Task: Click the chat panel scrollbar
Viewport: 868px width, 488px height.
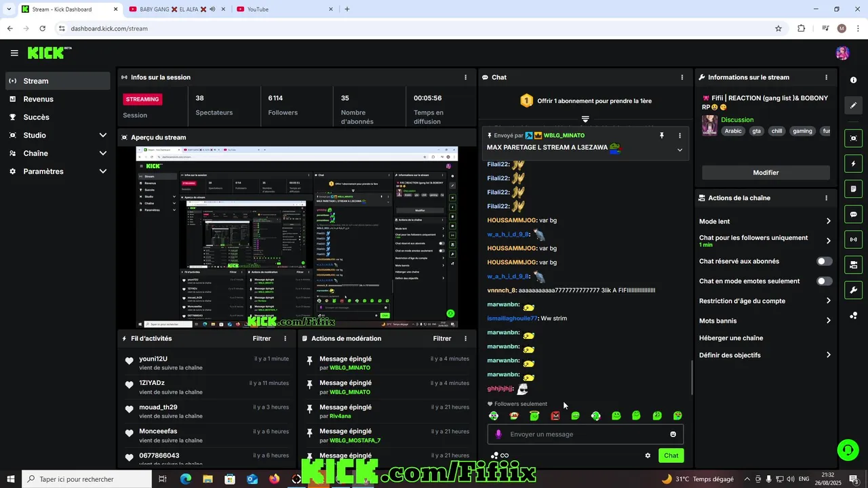Action: (691, 378)
